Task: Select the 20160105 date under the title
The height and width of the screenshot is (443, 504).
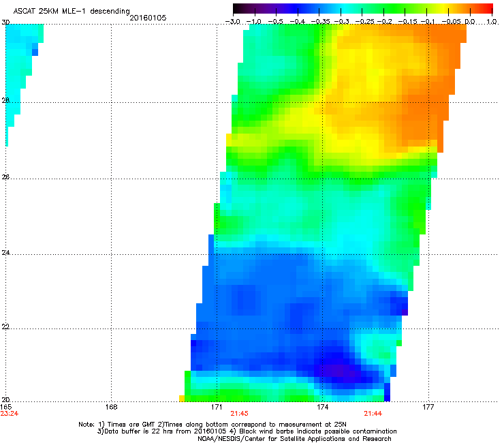Action: (x=148, y=18)
